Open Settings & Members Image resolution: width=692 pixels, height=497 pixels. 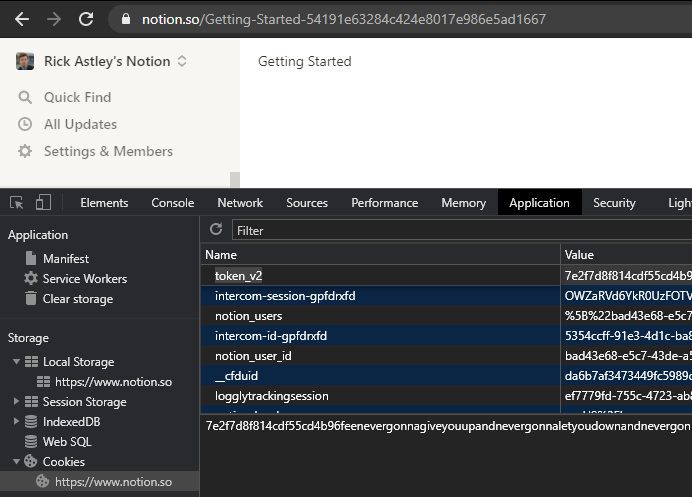108,151
